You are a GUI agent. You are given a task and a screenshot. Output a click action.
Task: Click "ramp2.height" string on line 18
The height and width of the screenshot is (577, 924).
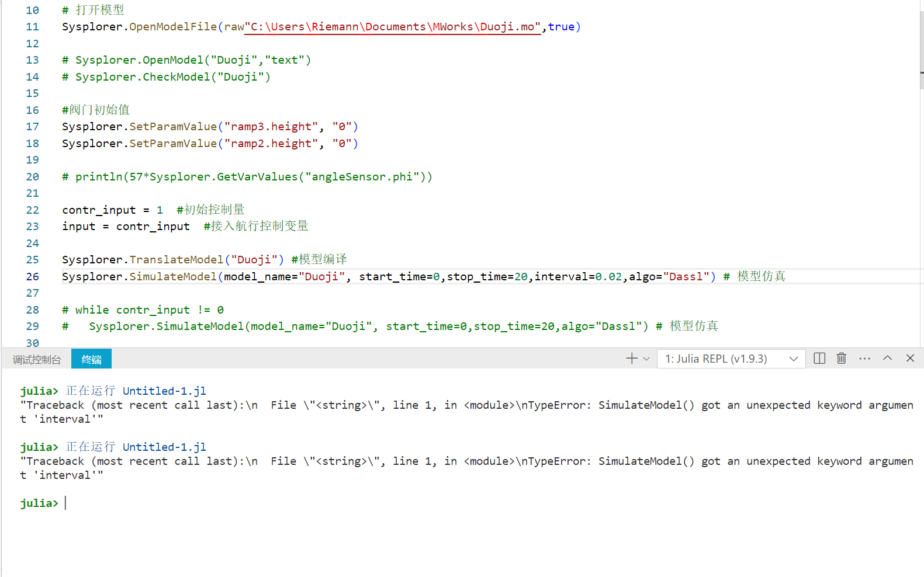click(x=271, y=144)
